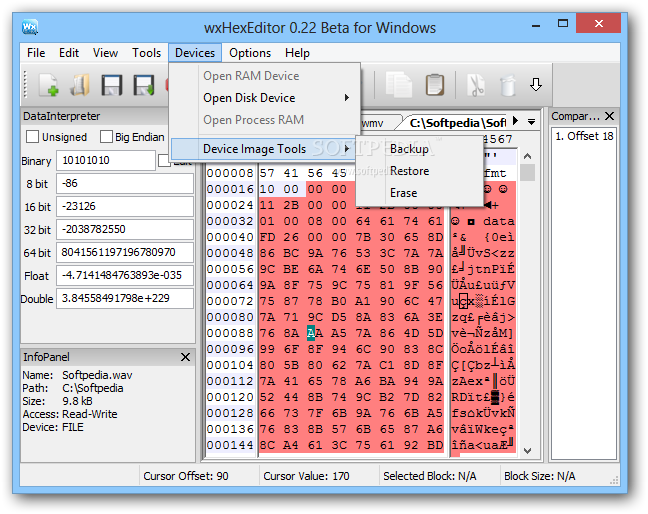648x514 pixels.
Task: Choose Backup from the submenu
Action: (x=419, y=149)
